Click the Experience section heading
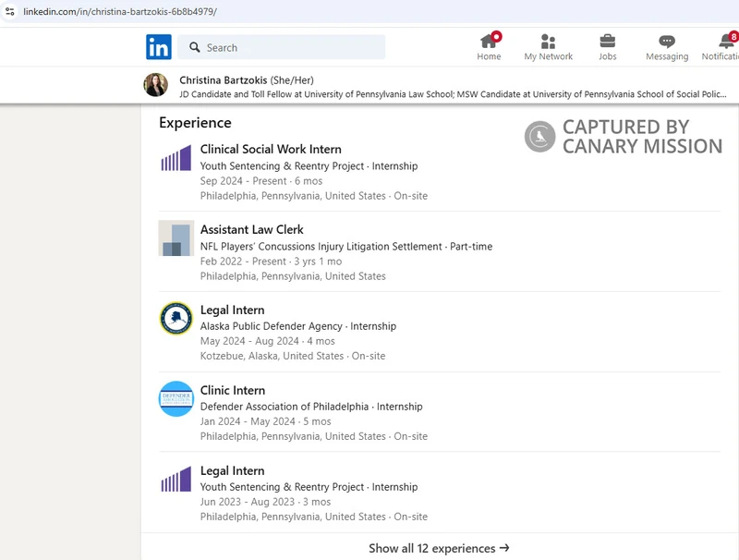This screenshot has width=739, height=560. point(195,123)
